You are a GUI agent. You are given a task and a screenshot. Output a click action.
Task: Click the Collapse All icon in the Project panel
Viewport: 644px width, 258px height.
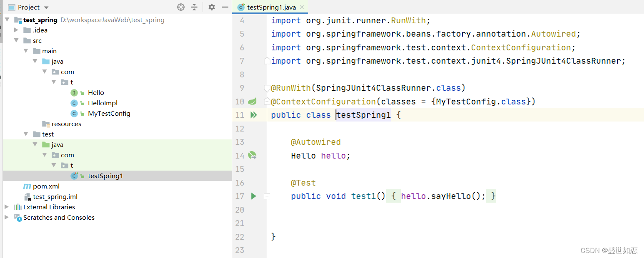194,7
